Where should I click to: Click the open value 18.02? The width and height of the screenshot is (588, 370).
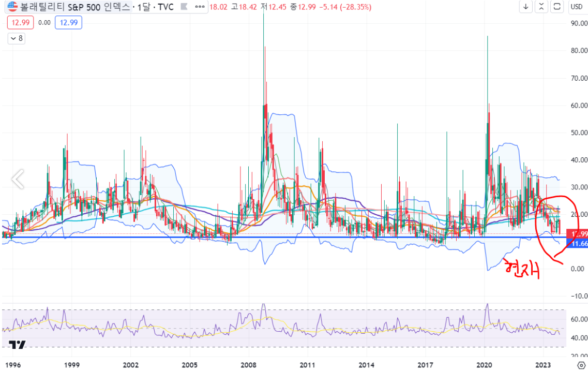pos(218,7)
